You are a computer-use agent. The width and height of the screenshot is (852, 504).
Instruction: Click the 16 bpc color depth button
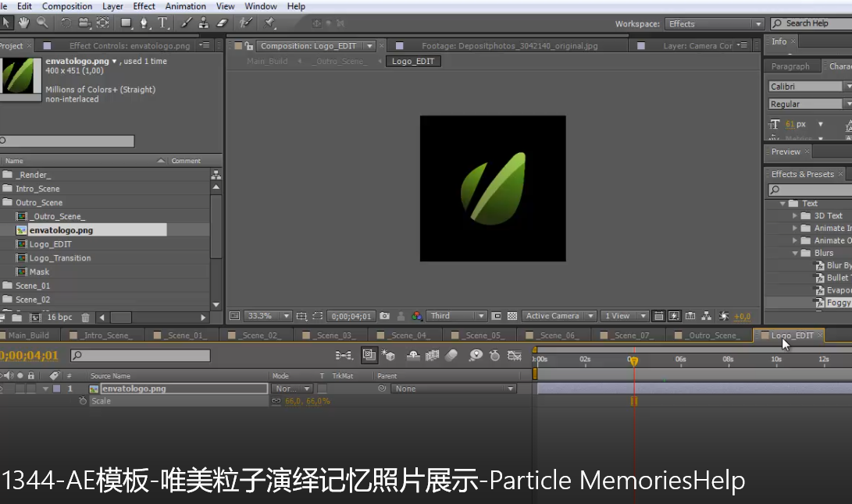(60, 318)
